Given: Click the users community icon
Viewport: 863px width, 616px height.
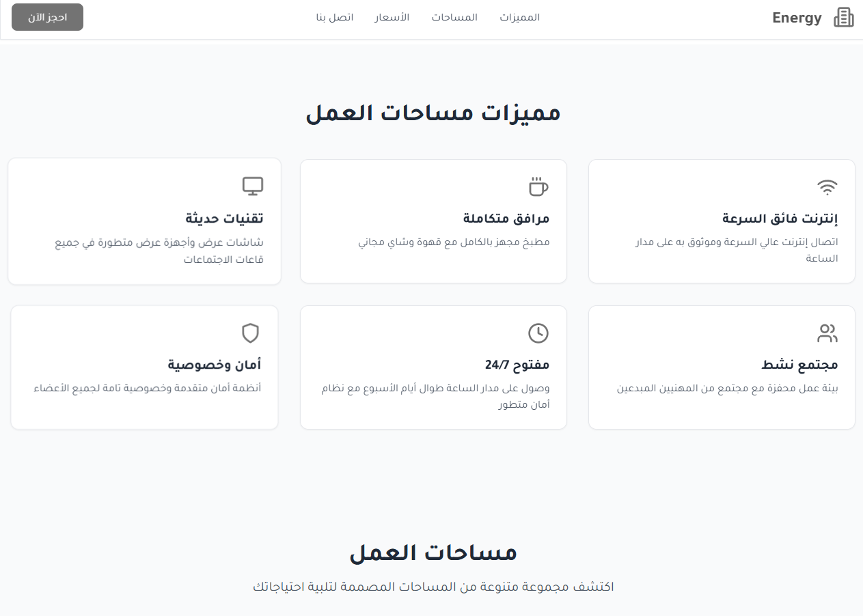Looking at the screenshot, I should pyautogui.click(x=827, y=333).
